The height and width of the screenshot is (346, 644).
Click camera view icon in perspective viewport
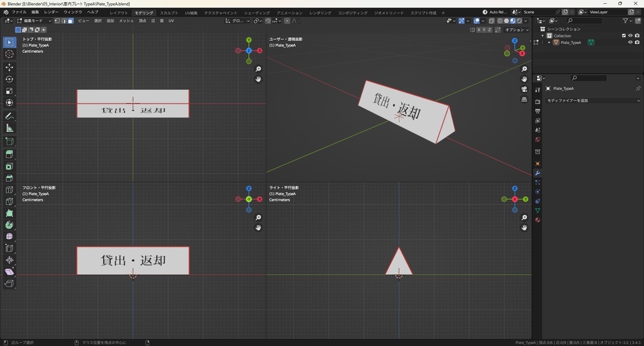pos(525,89)
